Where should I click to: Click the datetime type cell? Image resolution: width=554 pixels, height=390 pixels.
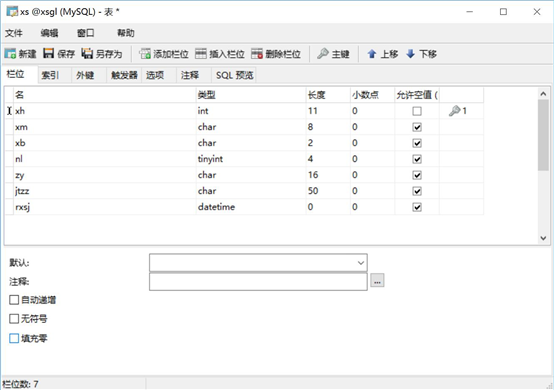point(251,207)
